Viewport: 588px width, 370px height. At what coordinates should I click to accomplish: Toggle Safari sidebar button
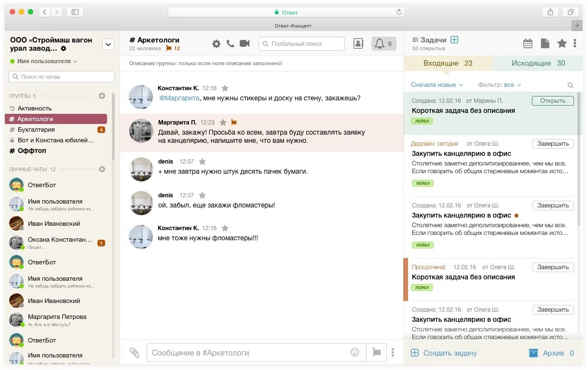75,12
